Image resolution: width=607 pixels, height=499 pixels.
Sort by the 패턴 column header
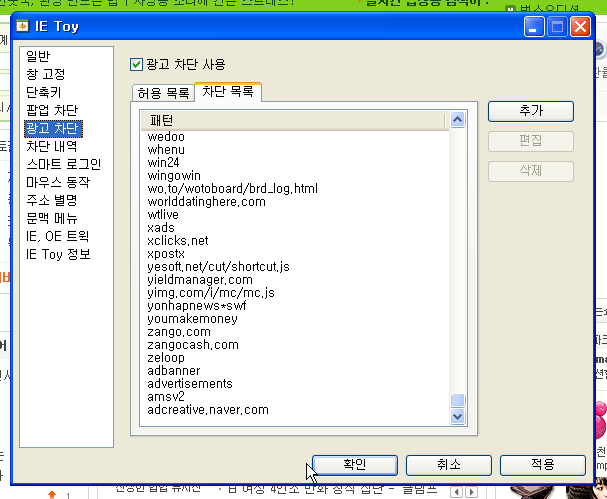click(292, 120)
